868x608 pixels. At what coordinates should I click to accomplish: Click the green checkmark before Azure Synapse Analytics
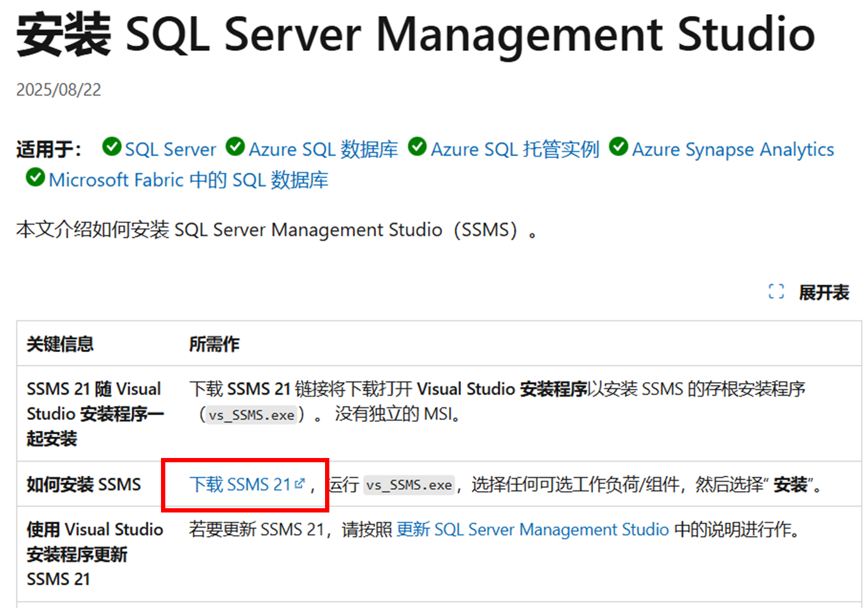[x=618, y=147]
